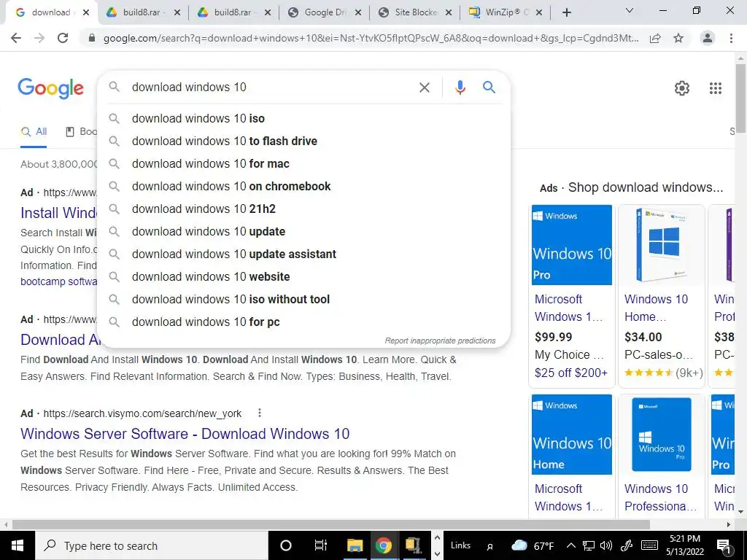747x560 pixels.
Task: Choose suggestion '21h2'
Action: (x=303, y=209)
